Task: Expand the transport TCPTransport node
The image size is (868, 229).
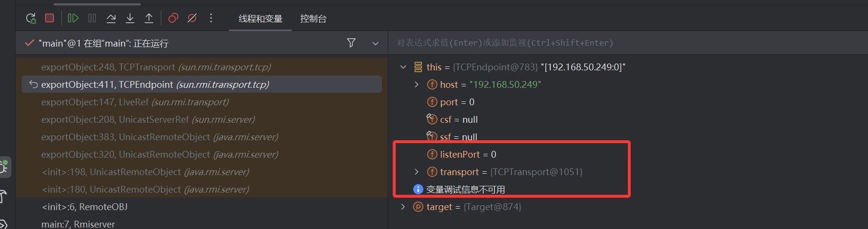Action: (x=417, y=172)
